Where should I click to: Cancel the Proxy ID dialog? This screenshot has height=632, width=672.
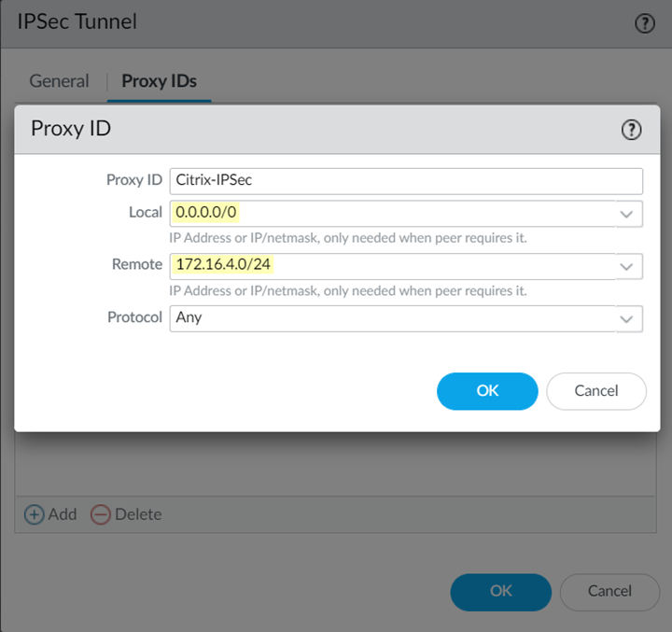pos(596,391)
